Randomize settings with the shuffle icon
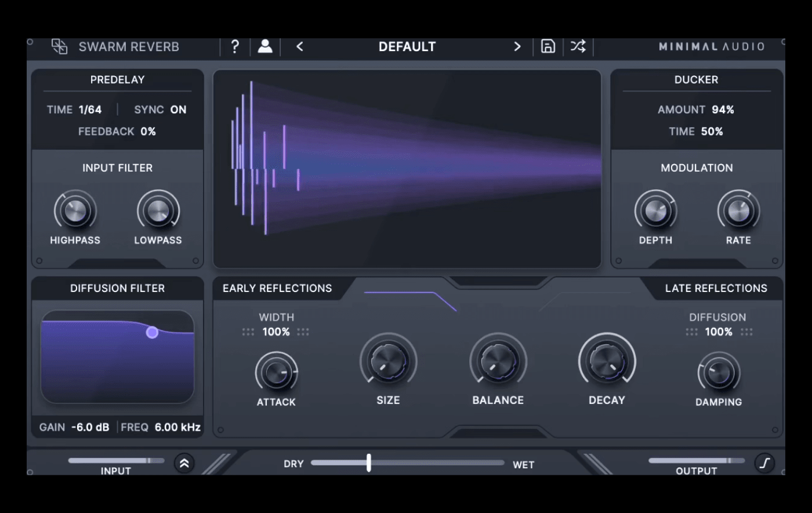The width and height of the screenshot is (812, 513). 578,47
